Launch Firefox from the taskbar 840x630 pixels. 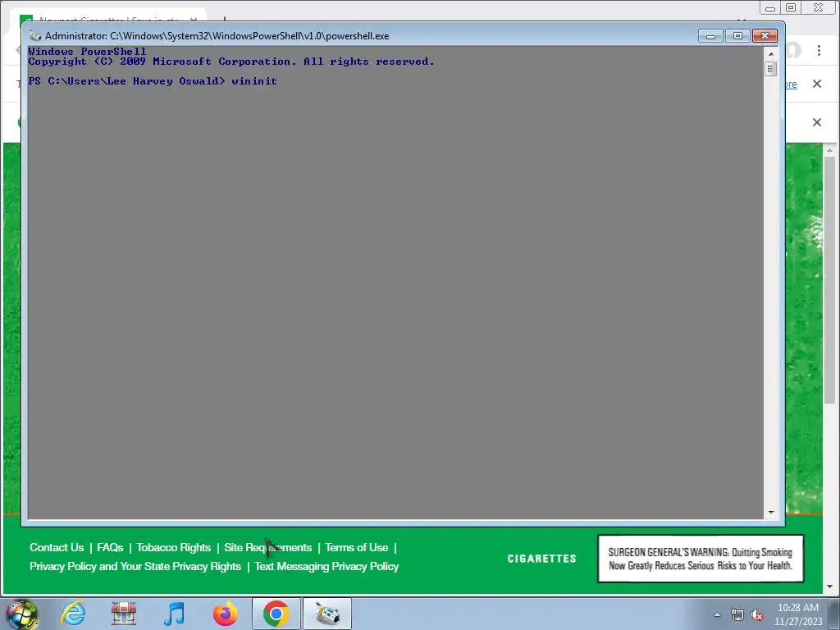[225, 614]
